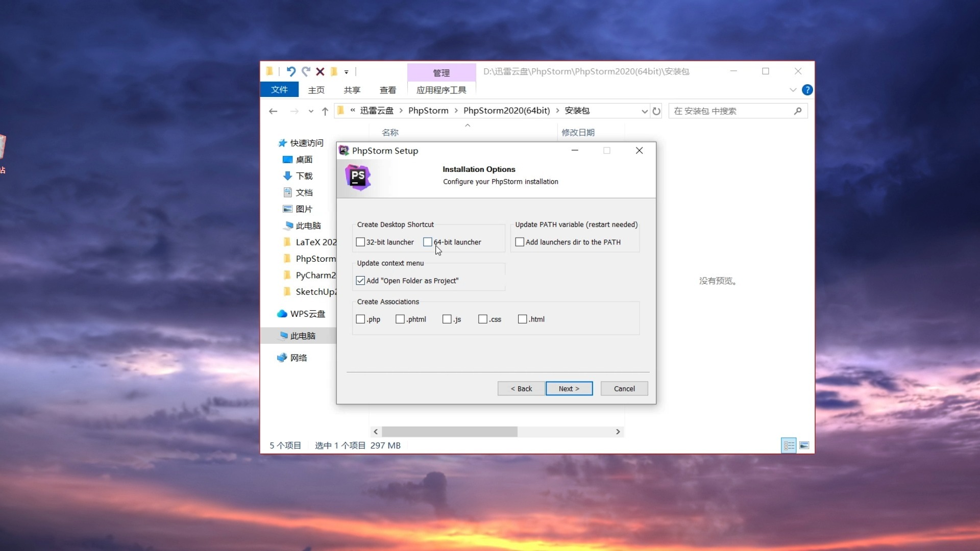This screenshot has width=980, height=551.
Task: Tick the .css association checkbox
Action: (483, 319)
